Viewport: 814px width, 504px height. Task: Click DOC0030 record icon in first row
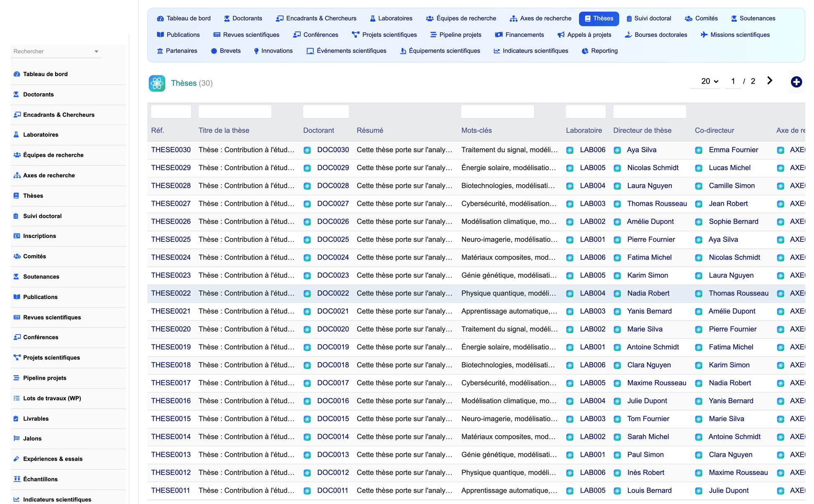(307, 150)
